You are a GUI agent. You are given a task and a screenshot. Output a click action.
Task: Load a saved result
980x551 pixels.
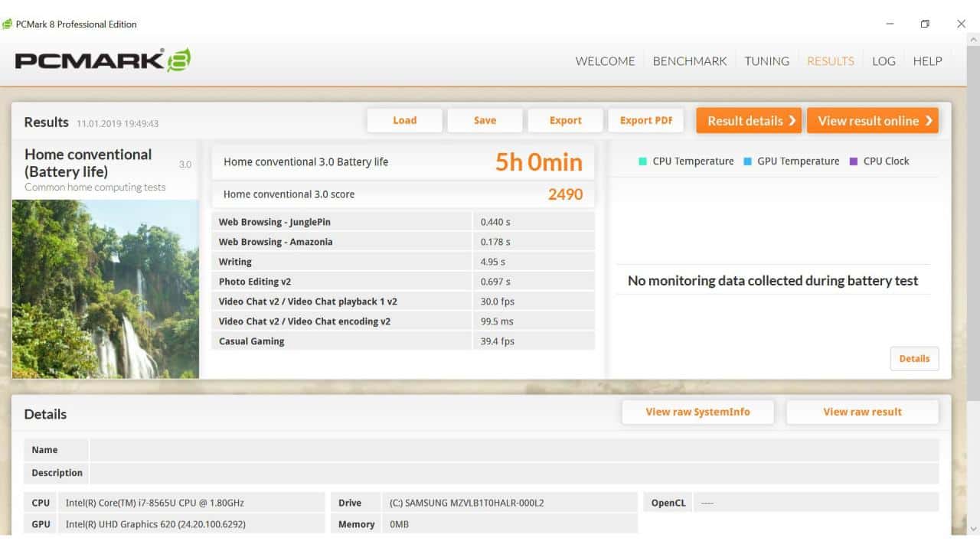[x=404, y=120]
